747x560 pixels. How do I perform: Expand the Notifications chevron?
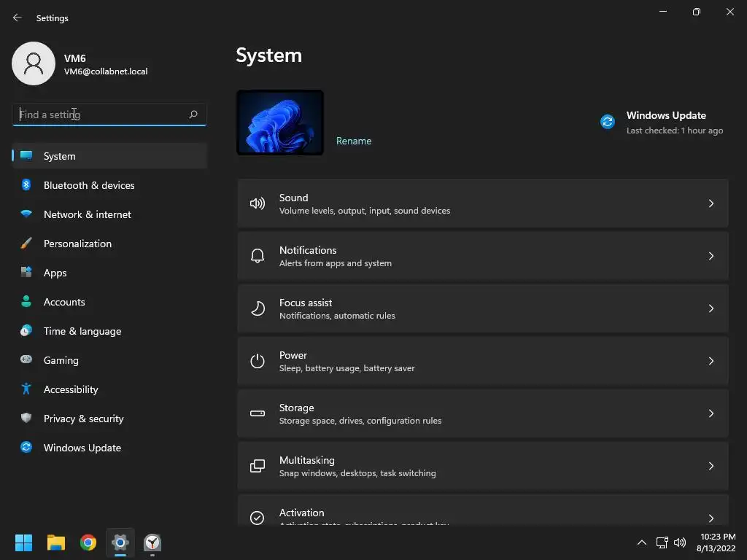click(711, 256)
